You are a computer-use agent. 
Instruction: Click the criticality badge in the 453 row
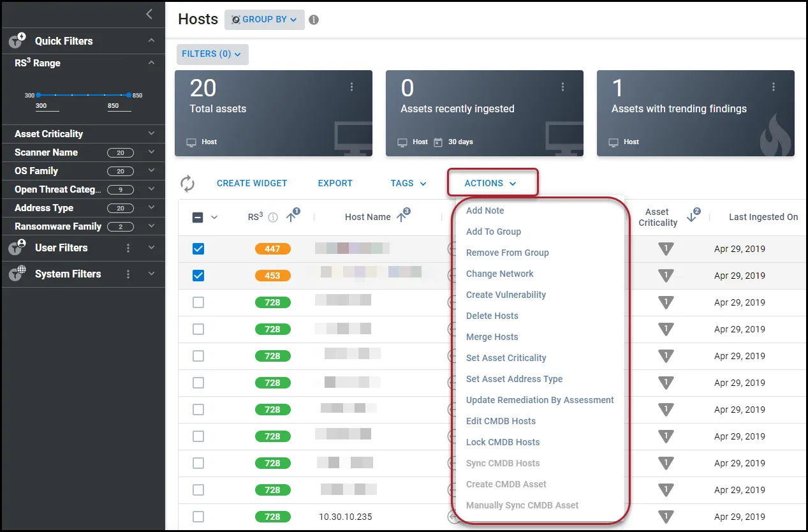click(x=666, y=276)
